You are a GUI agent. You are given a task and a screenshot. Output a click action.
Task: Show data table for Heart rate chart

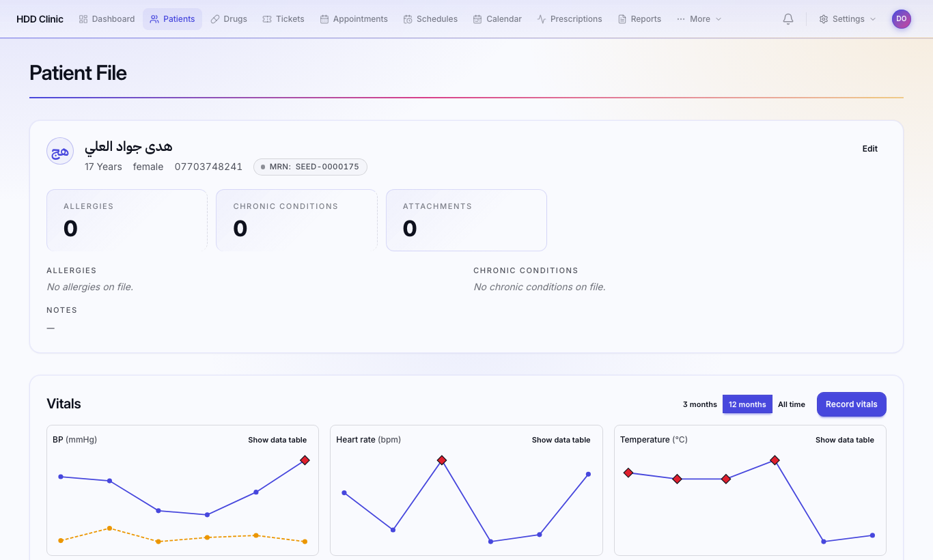pos(561,440)
